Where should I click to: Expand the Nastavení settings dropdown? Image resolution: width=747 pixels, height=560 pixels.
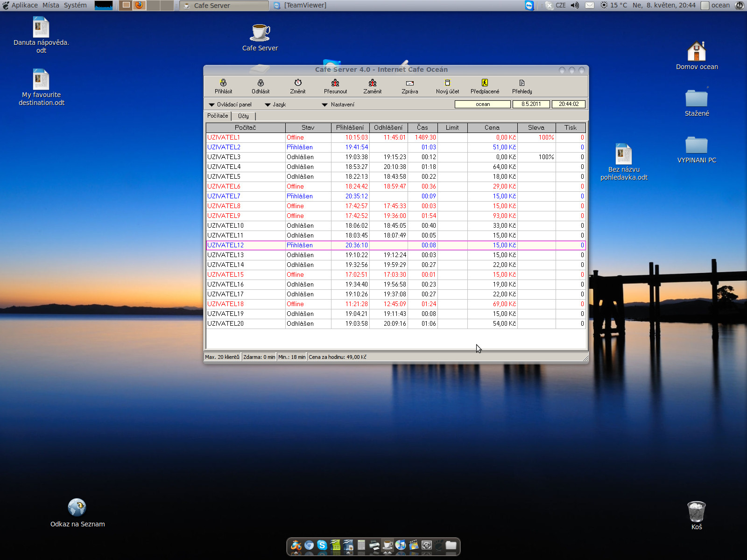pyautogui.click(x=338, y=105)
